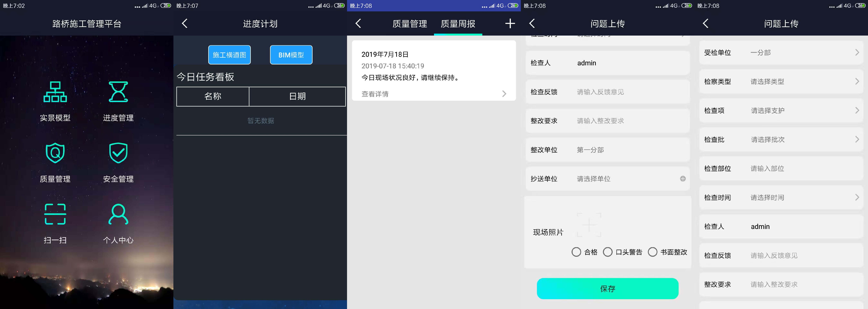Click the 进度计划 page title
Screen dimensions: 868x309
pyautogui.click(x=260, y=24)
